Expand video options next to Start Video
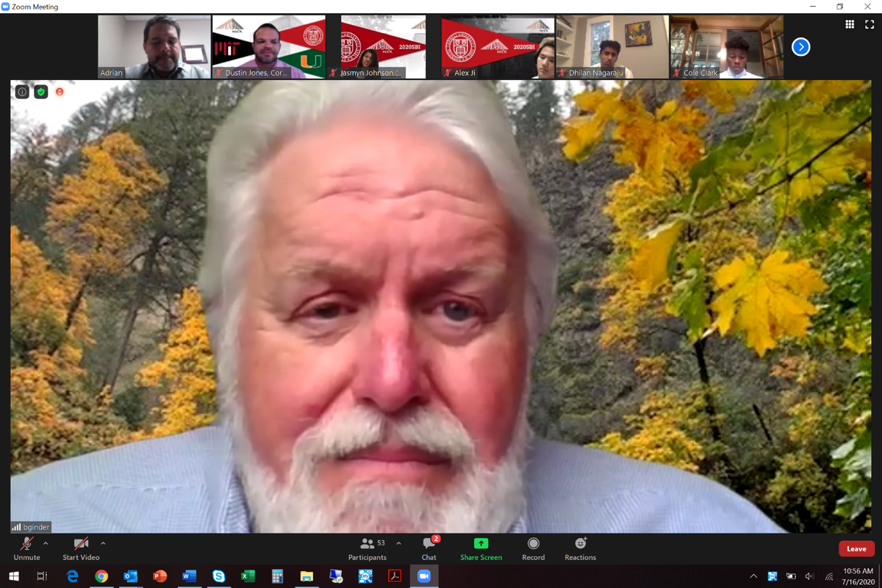882x588 pixels. 103,544
